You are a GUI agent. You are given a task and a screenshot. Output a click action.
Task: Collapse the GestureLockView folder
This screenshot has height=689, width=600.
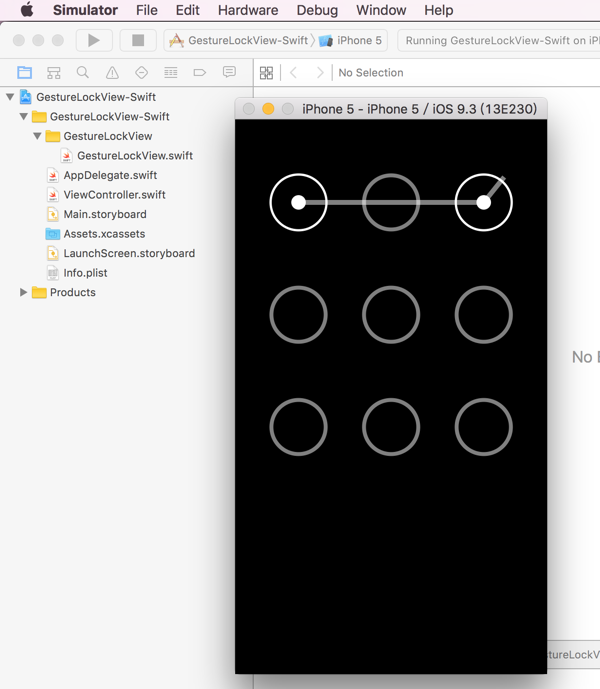(x=37, y=136)
